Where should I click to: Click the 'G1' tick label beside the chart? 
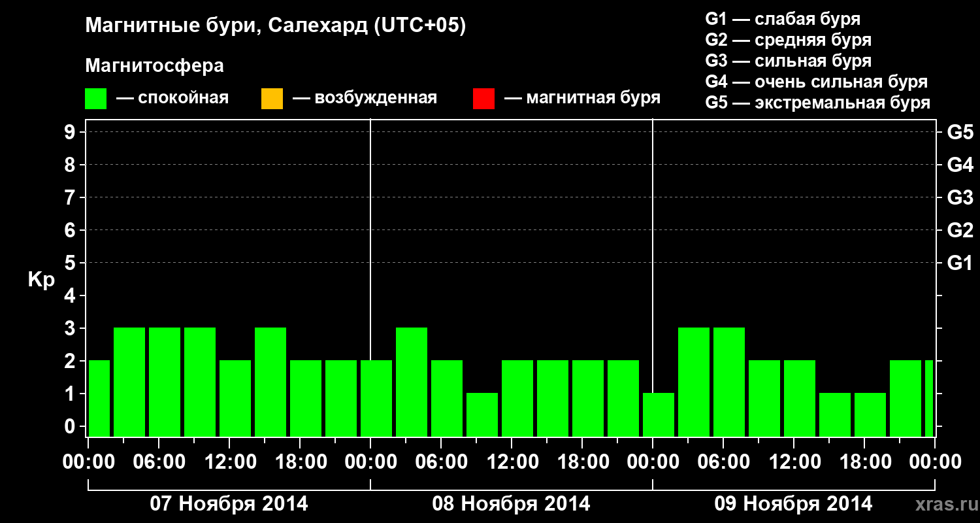pos(960,263)
